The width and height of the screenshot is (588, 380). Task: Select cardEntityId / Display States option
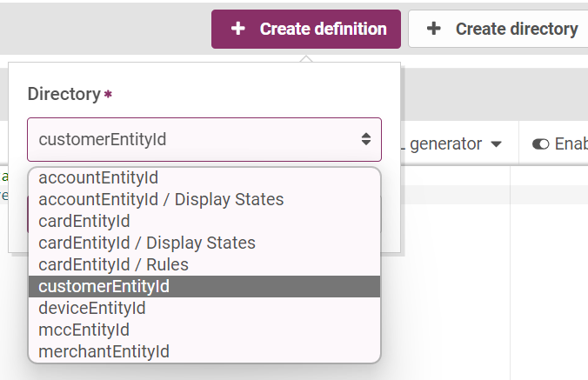pyautogui.click(x=147, y=243)
